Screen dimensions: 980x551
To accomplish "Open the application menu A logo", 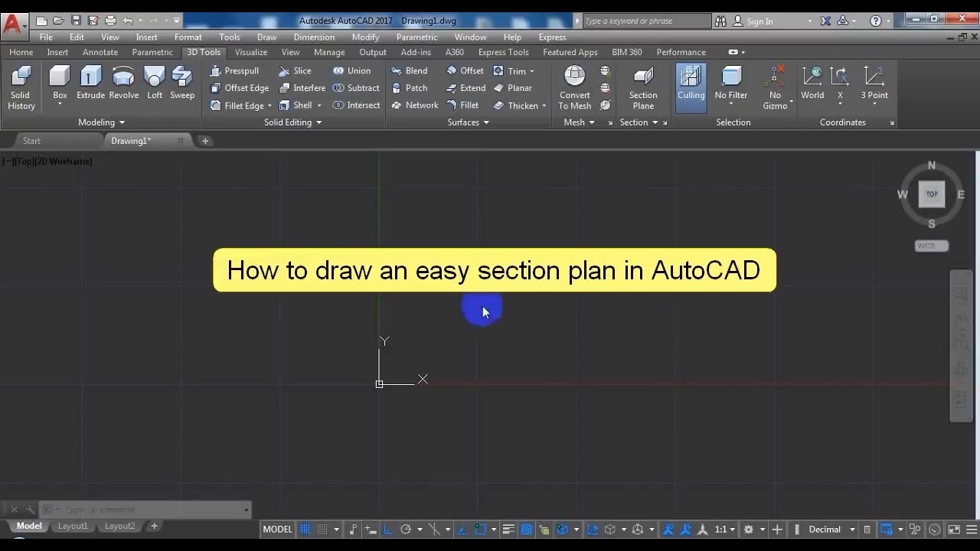I will 13,24.
